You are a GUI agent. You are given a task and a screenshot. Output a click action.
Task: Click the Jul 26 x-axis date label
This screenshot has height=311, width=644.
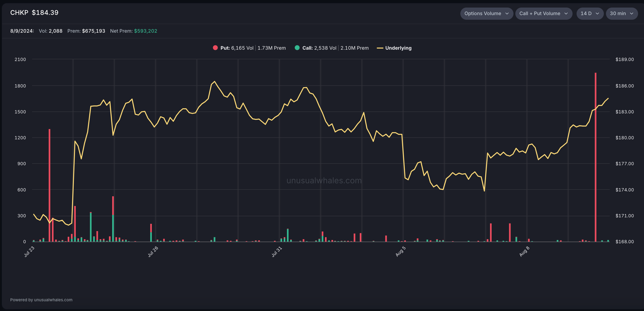[x=153, y=252]
